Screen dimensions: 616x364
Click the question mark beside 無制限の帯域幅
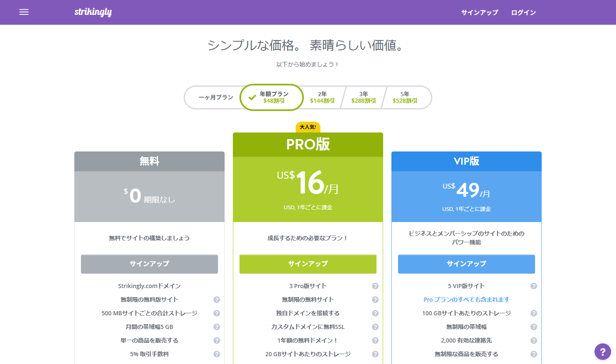click(534, 326)
